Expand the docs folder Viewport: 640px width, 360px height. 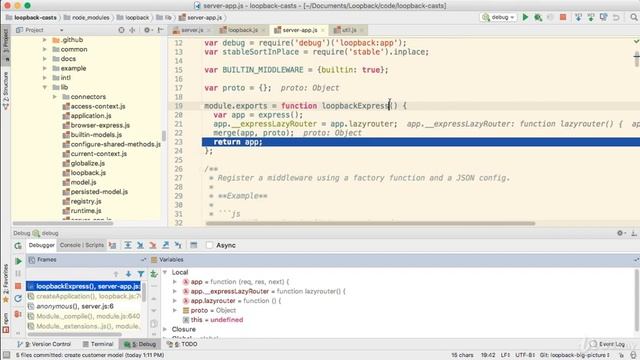tap(44, 59)
